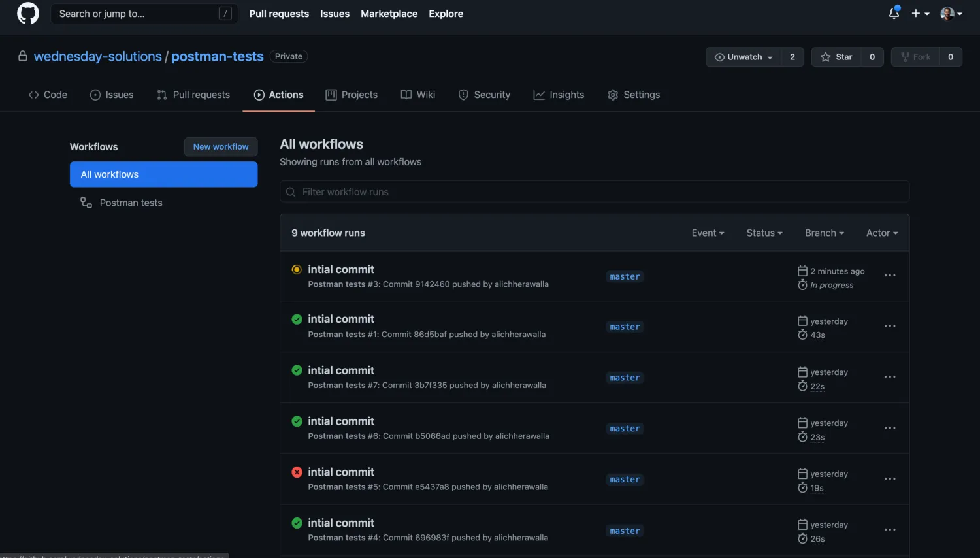The height and width of the screenshot is (558, 980).
Task: Expand the Actor filter dropdown
Action: pos(882,233)
